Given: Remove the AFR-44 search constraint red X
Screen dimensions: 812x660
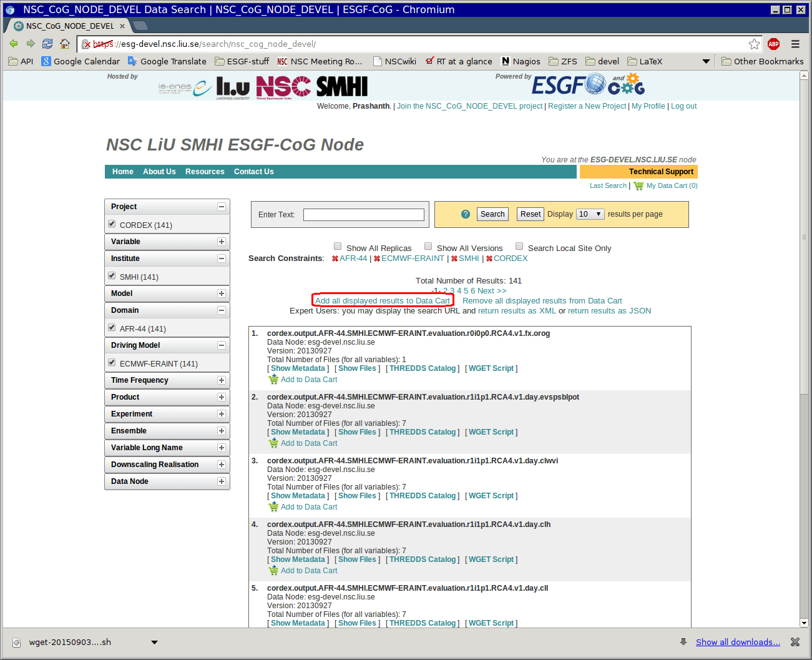Looking at the screenshot, I should pyautogui.click(x=335, y=259).
